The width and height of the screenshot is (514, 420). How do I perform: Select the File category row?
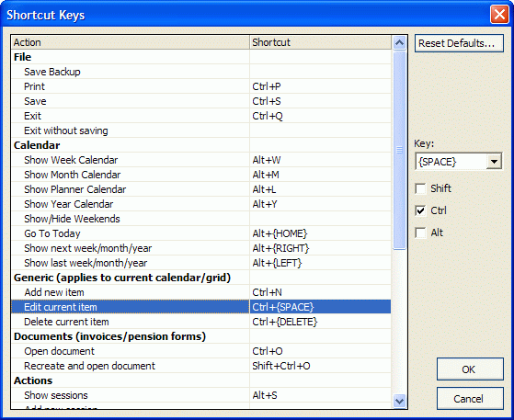click(201, 57)
